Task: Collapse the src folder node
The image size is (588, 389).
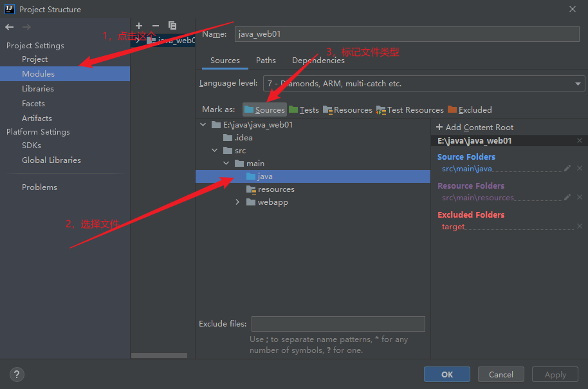Action: pyautogui.click(x=215, y=151)
